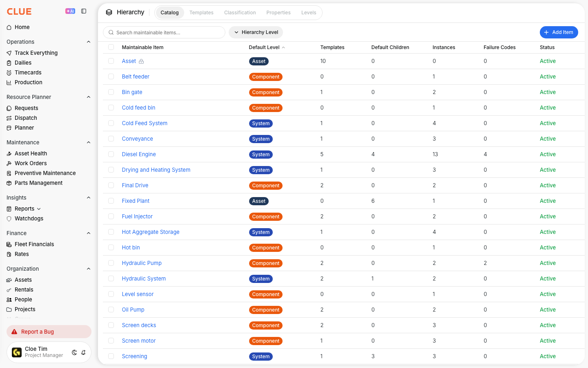Collapse the Operations section chevron
This screenshot has height=368, width=588.
tap(89, 42)
